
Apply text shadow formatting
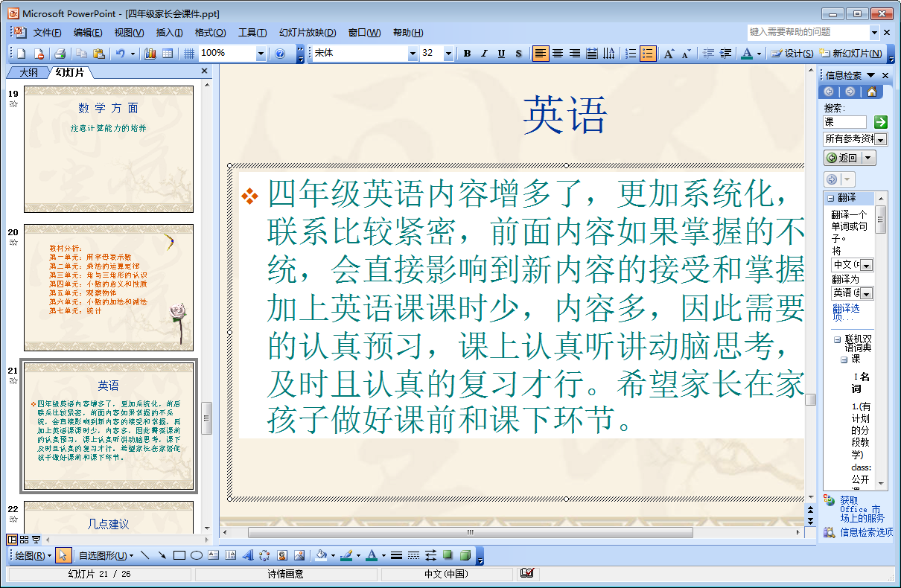[x=518, y=54]
